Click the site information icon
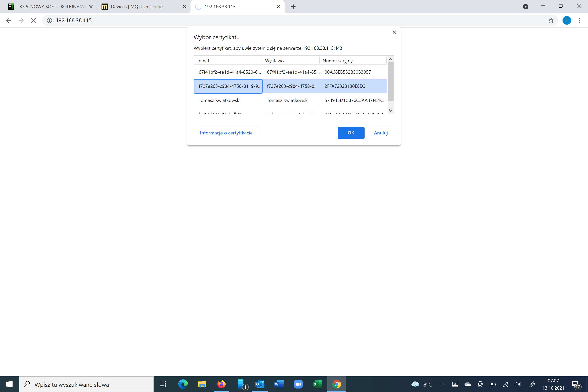 click(50, 20)
